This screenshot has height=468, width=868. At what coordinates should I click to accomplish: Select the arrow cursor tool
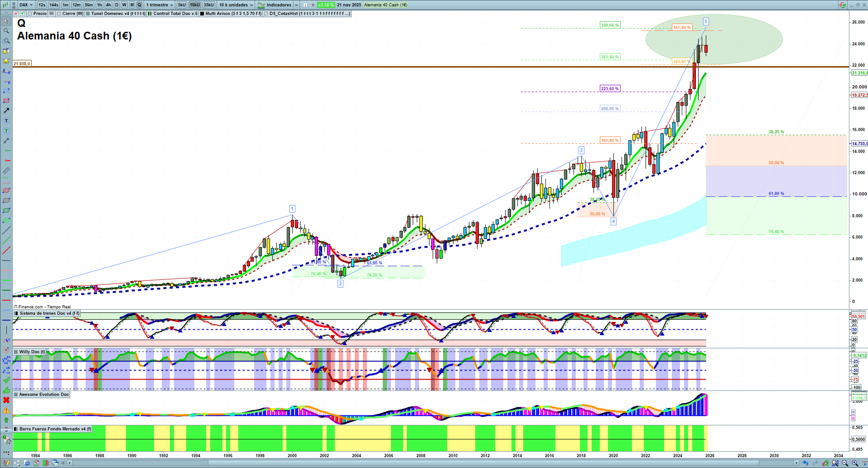pos(6,21)
